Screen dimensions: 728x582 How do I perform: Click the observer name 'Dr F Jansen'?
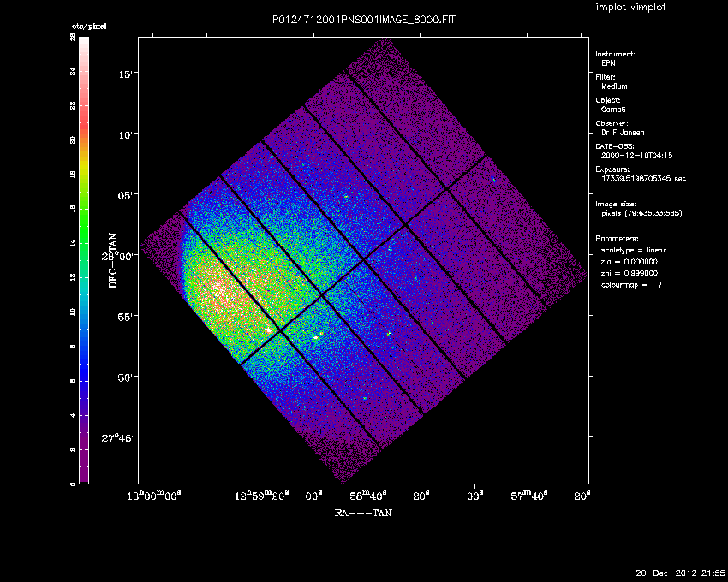[623, 133]
